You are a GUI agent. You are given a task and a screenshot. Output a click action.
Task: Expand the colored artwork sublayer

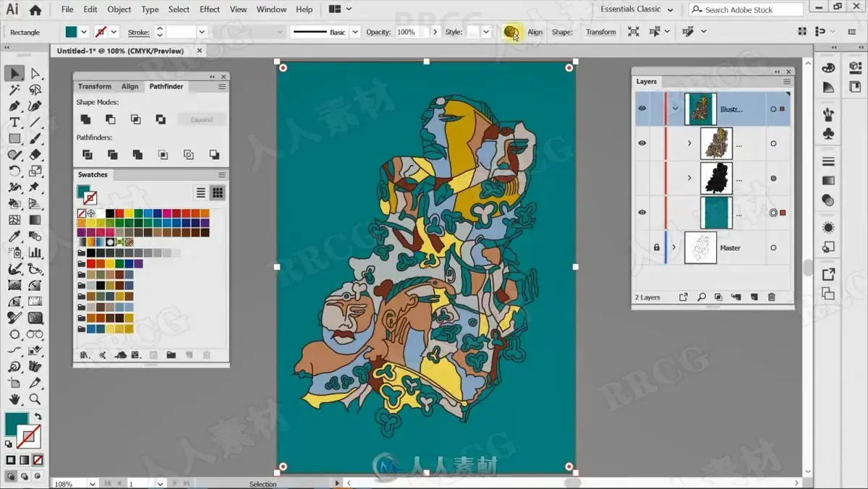point(689,143)
